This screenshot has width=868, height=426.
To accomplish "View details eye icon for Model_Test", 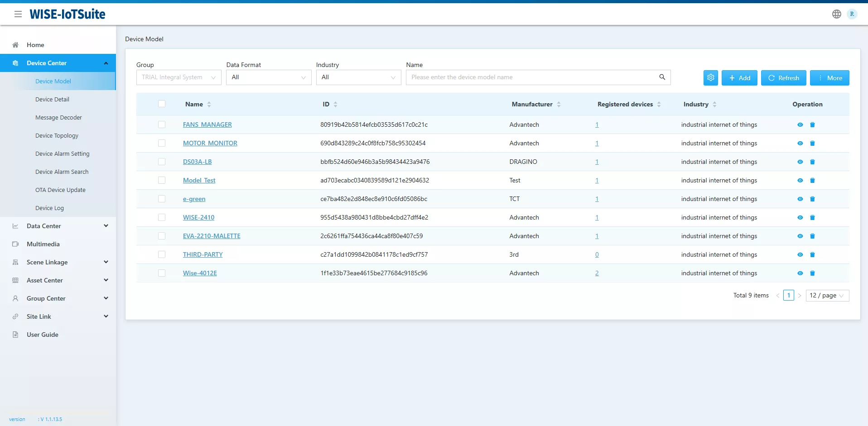I will tap(800, 181).
